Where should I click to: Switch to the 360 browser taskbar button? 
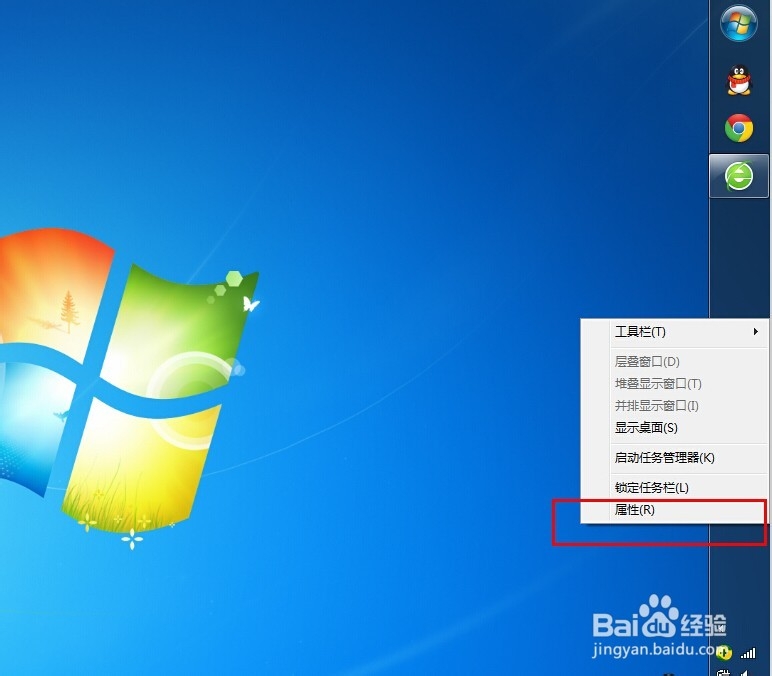click(x=739, y=176)
